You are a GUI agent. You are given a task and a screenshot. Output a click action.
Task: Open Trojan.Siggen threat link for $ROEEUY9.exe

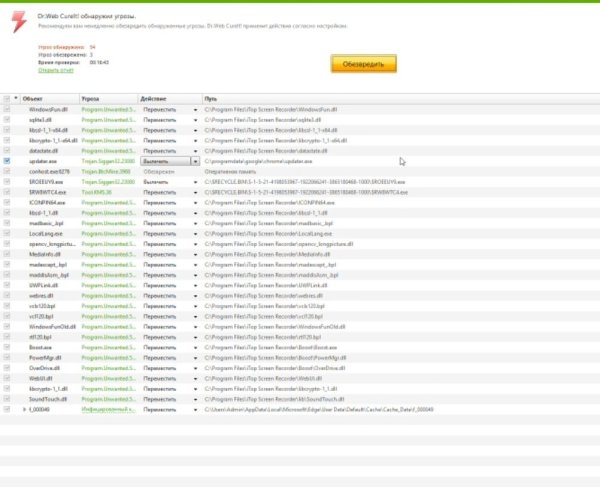tap(108, 182)
